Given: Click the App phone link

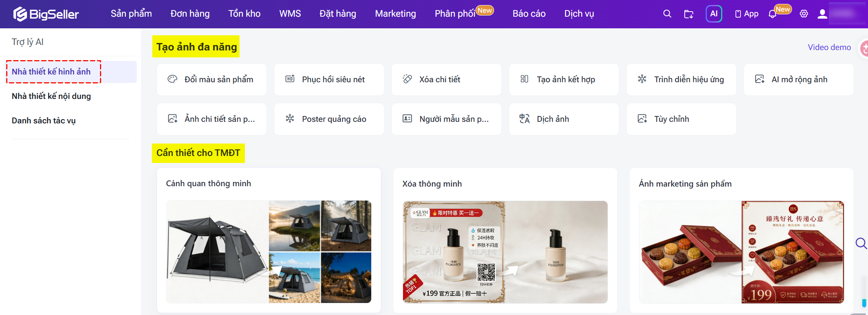Looking at the screenshot, I should click(747, 14).
